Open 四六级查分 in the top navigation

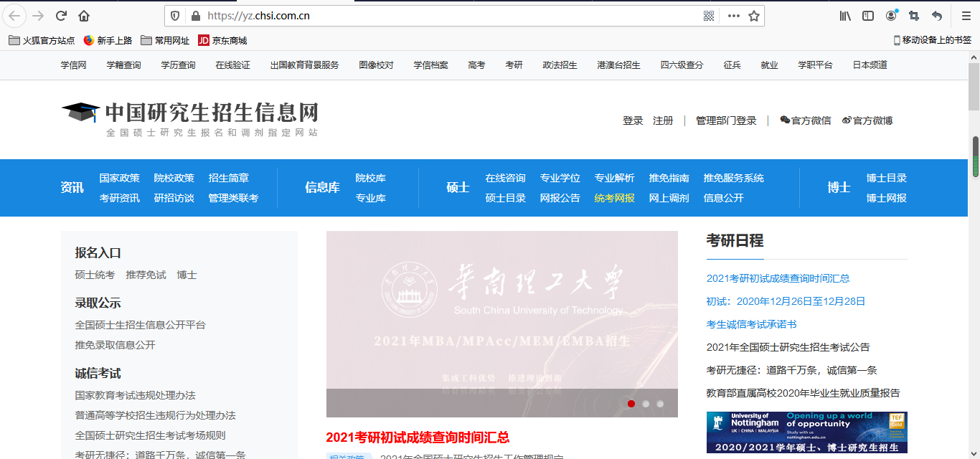coord(682,65)
